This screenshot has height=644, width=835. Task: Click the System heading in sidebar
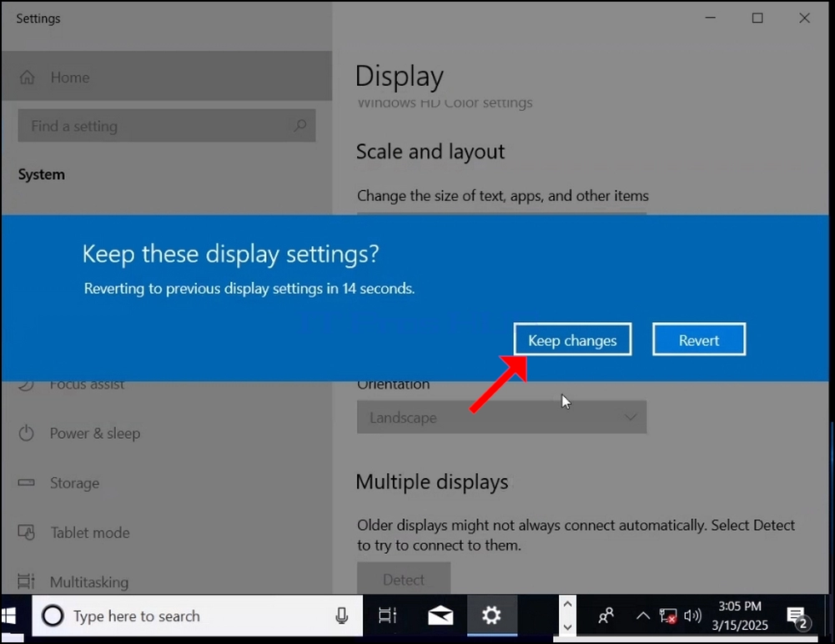(42, 174)
